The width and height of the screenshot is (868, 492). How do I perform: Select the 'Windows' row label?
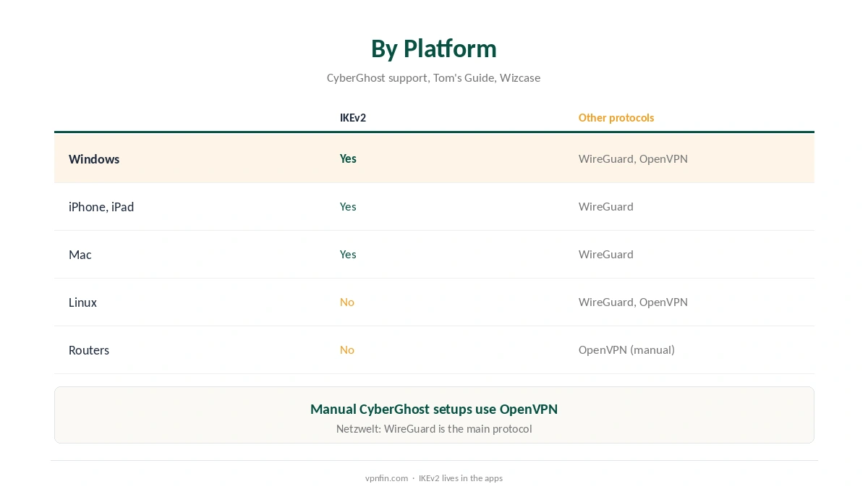tap(94, 159)
